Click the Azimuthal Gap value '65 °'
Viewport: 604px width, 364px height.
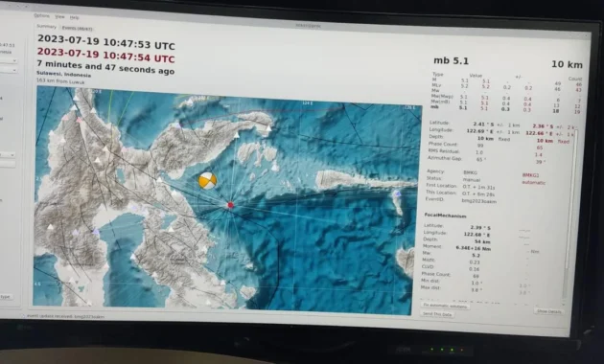click(480, 159)
